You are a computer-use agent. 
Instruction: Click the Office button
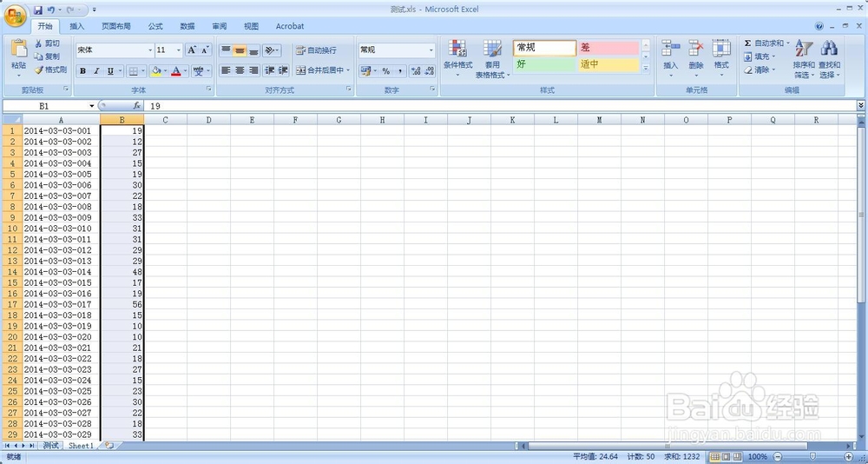15,15
